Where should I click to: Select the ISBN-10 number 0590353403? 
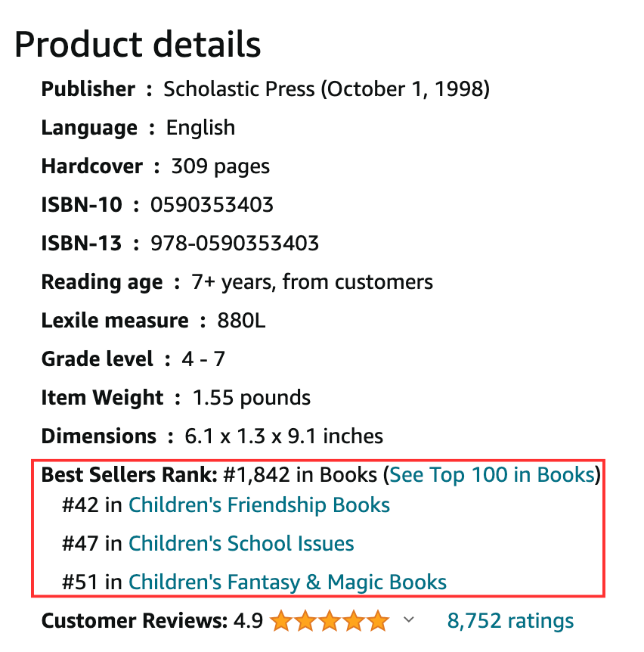click(212, 204)
